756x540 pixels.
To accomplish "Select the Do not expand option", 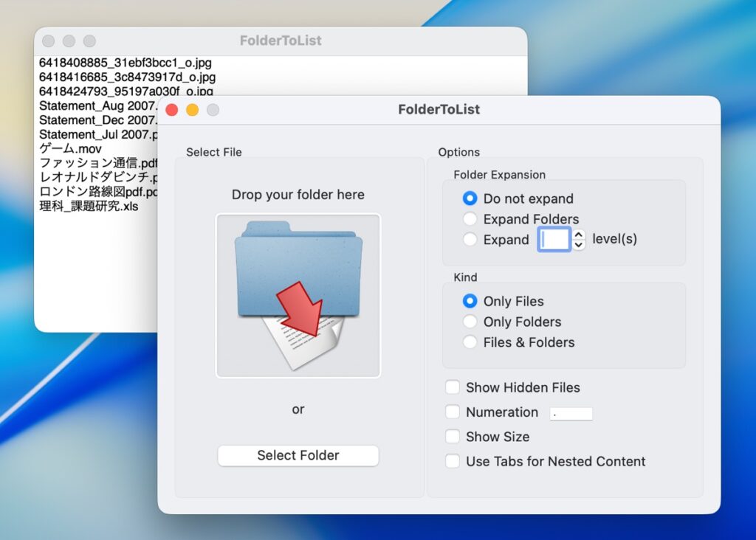I will (x=470, y=198).
